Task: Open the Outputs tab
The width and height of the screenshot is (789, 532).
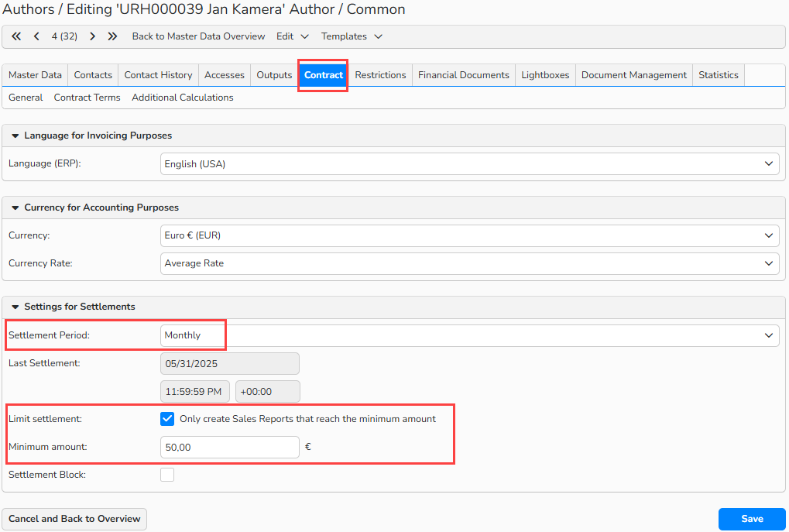Action: [274, 75]
